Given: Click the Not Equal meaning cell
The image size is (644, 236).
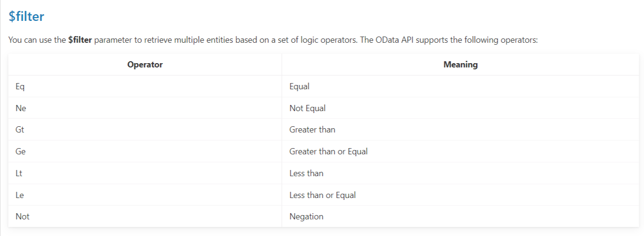Looking at the screenshot, I should coord(308,108).
